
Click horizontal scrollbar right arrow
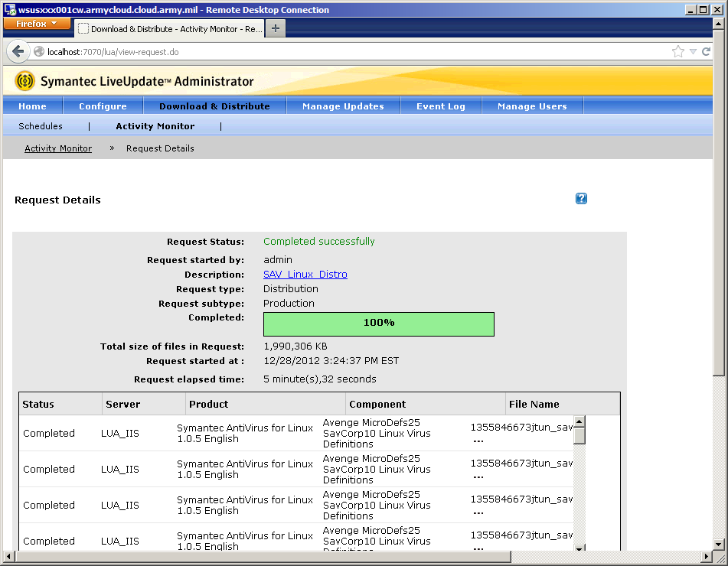[x=707, y=556]
